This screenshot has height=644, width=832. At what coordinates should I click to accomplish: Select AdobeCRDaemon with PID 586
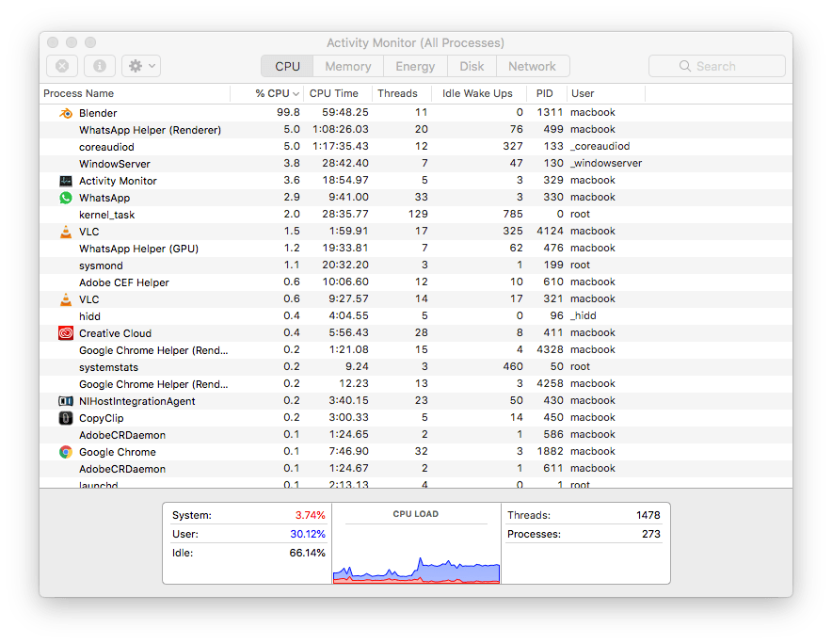coord(416,435)
